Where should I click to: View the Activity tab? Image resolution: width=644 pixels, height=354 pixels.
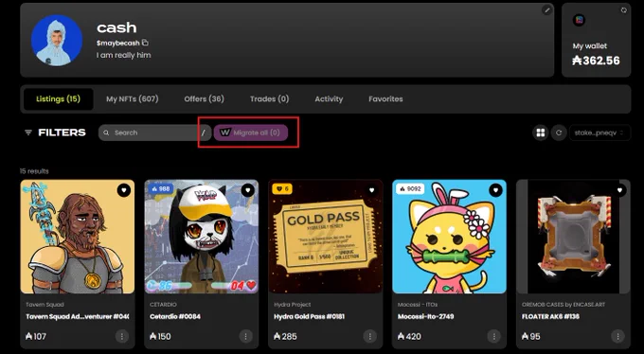[329, 99]
